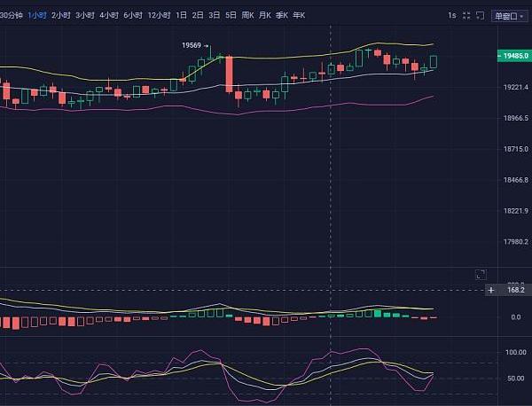Click the pop-out window icon

click(x=480, y=15)
